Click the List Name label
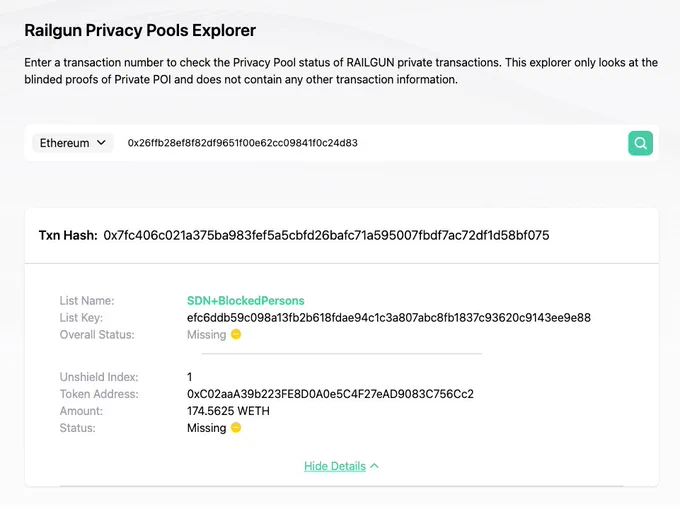This screenshot has height=509, width=680. click(87, 300)
